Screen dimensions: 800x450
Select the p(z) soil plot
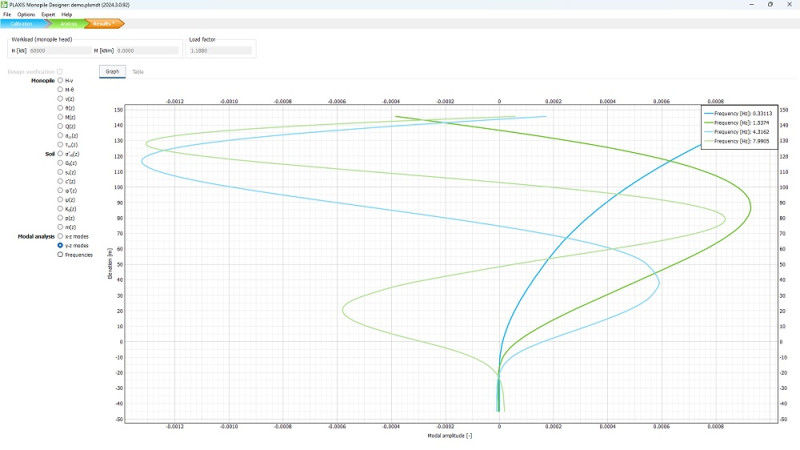point(60,218)
